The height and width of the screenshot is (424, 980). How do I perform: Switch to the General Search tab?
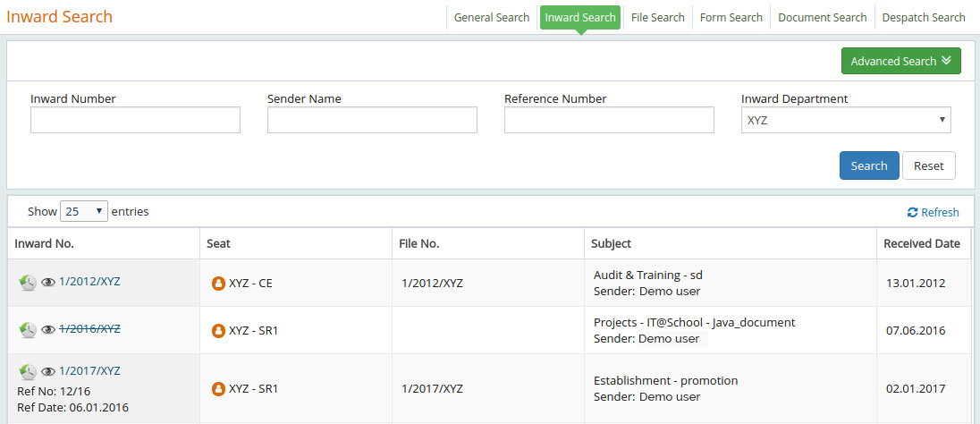point(492,17)
